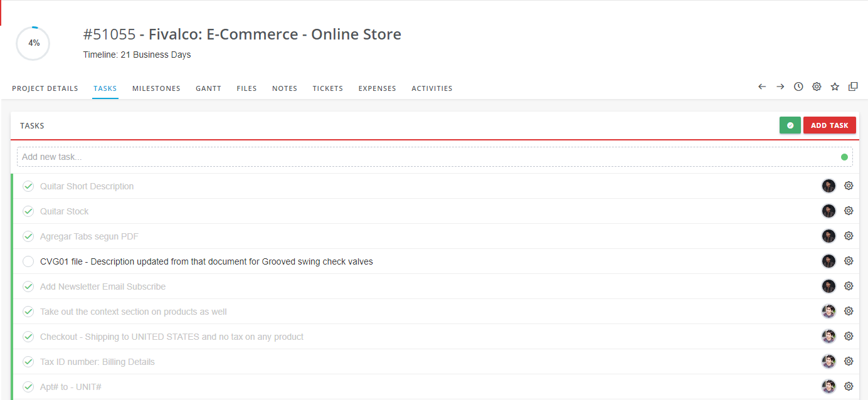
Task: Open task titled Quitar Stock
Action: tap(65, 211)
